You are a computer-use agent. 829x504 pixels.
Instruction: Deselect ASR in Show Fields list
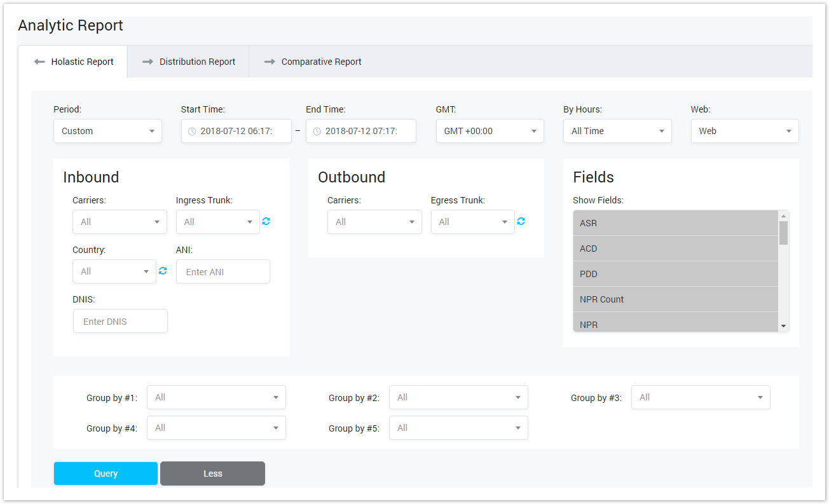coord(674,223)
